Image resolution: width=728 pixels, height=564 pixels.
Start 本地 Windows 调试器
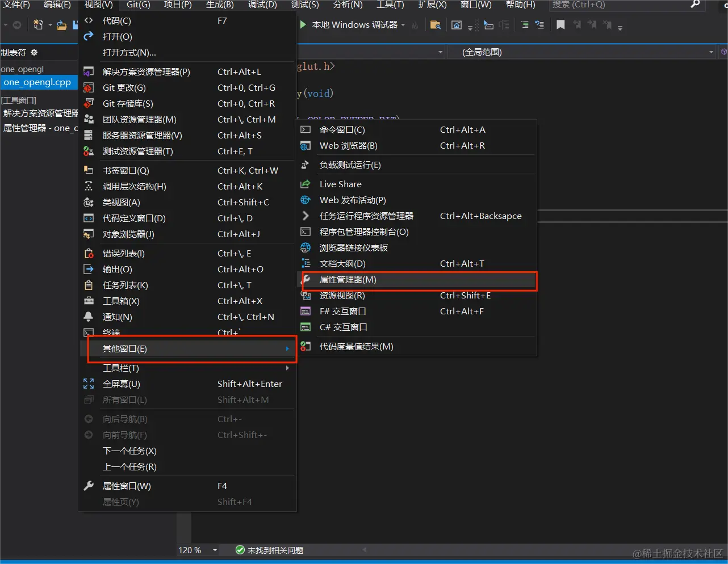point(349,25)
